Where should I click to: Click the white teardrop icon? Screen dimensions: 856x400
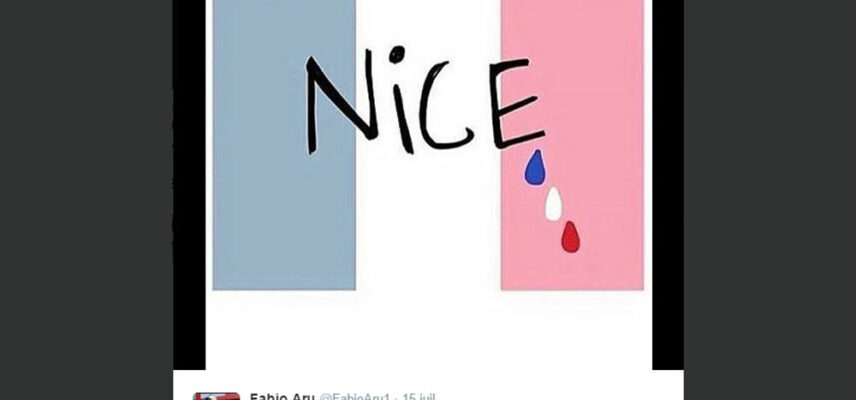click(x=553, y=204)
